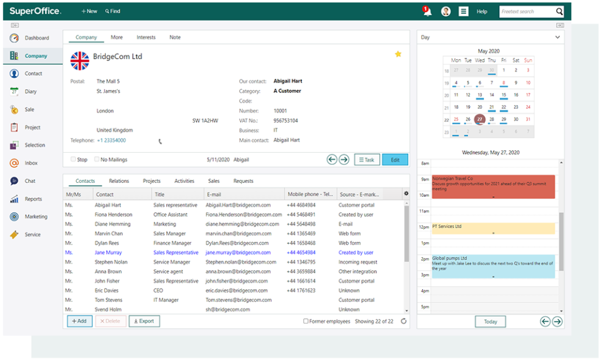604x364 pixels.
Task: Click the contacts table vertical scrollbar
Action: pos(406,234)
